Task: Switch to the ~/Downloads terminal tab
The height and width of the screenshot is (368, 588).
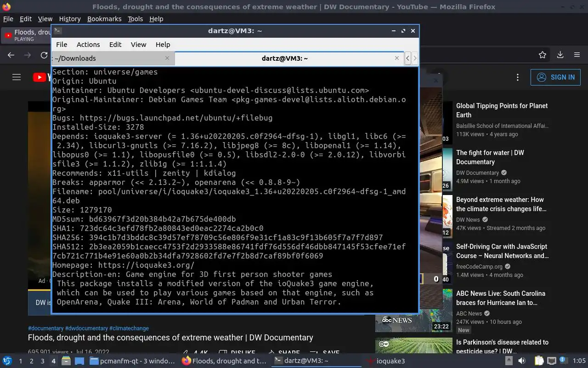Action: [x=112, y=58]
